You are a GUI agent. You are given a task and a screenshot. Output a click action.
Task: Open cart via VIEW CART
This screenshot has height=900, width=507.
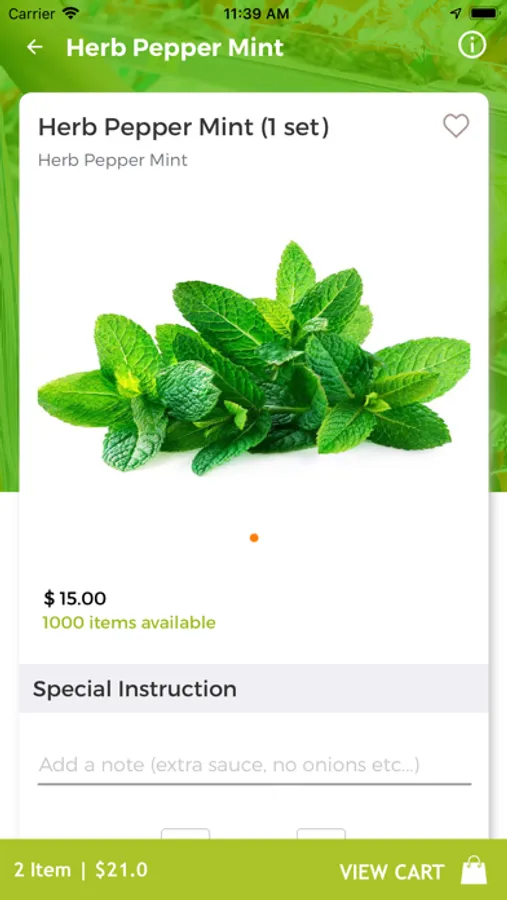click(x=392, y=872)
